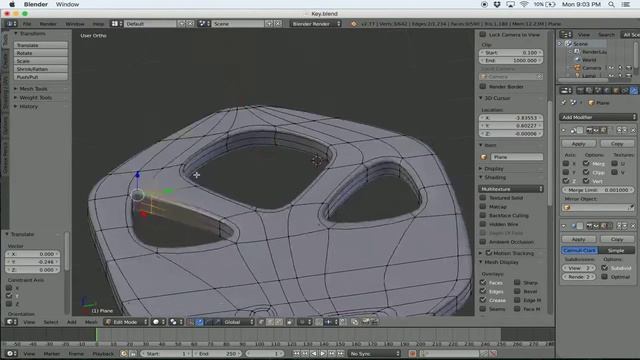Click Apply on the Mirror modifier
This screenshot has width=640, height=360.
click(578, 144)
